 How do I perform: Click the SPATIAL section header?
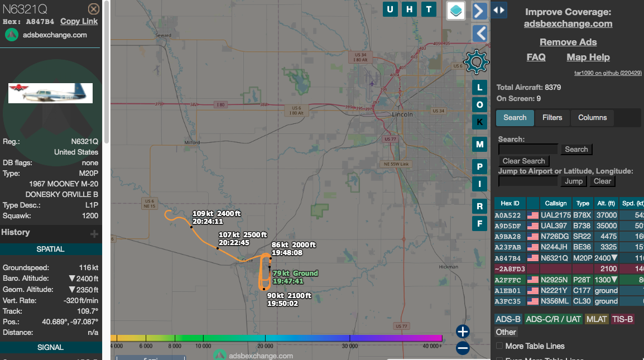tap(50, 249)
